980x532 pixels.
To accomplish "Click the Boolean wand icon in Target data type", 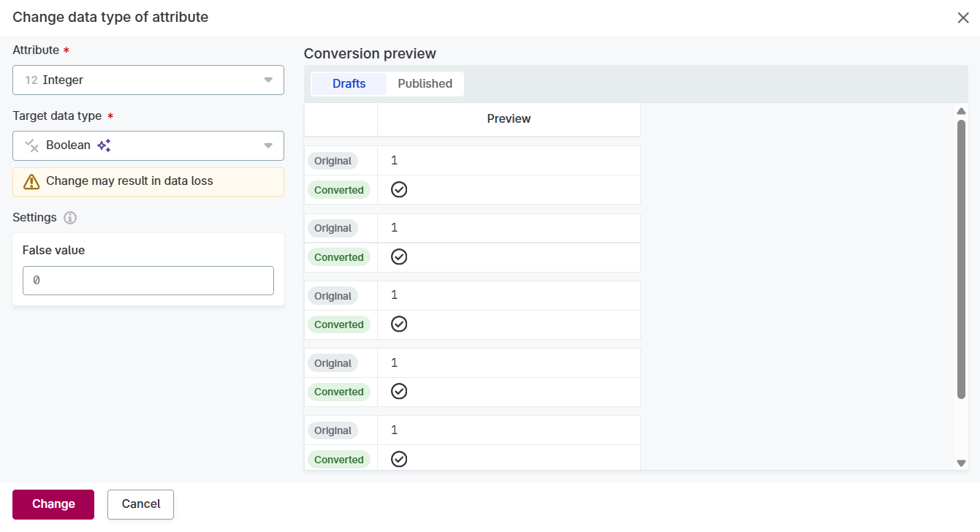I will 30,145.
